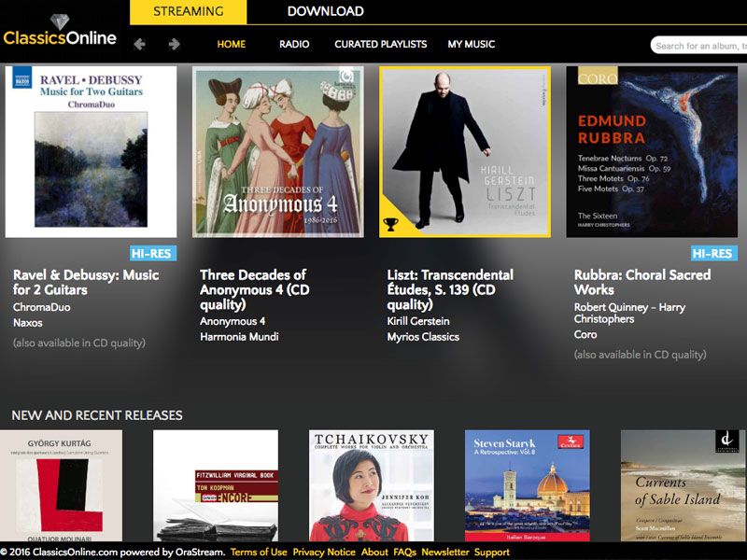Click the ClassicsOnline diamond logo
This screenshot has height=560, width=747.
[x=60, y=31]
